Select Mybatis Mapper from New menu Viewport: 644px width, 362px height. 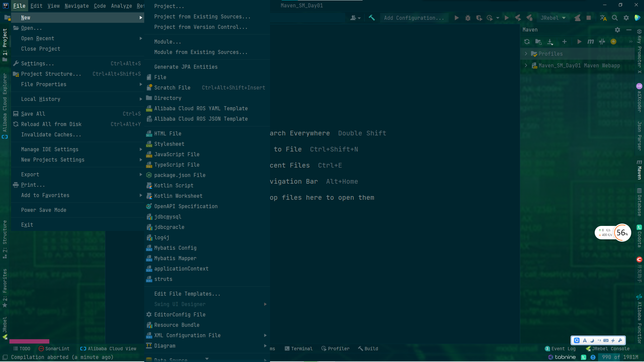[175, 258]
